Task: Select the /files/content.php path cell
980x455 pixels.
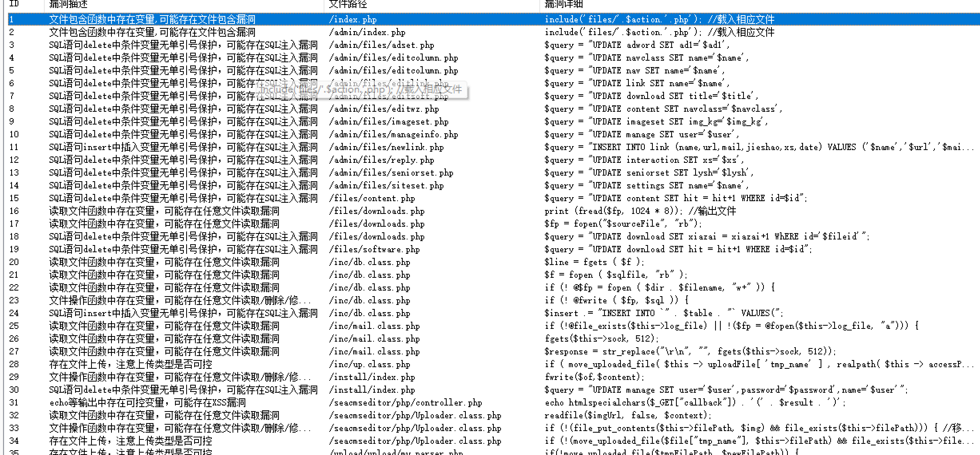Action: click(x=372, y=198)
